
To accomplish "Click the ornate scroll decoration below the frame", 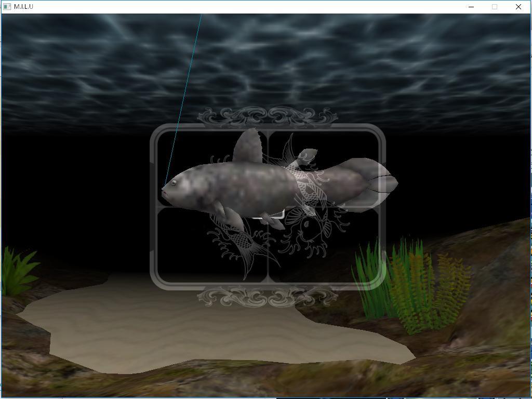I will pos(267,297).
